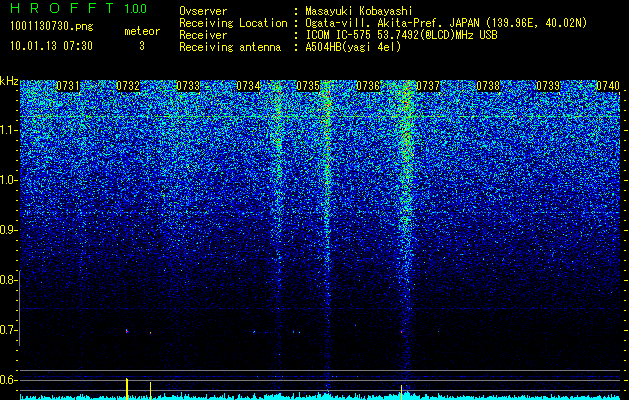
Task: Click the 0736 time label
Action: point(368,86)
